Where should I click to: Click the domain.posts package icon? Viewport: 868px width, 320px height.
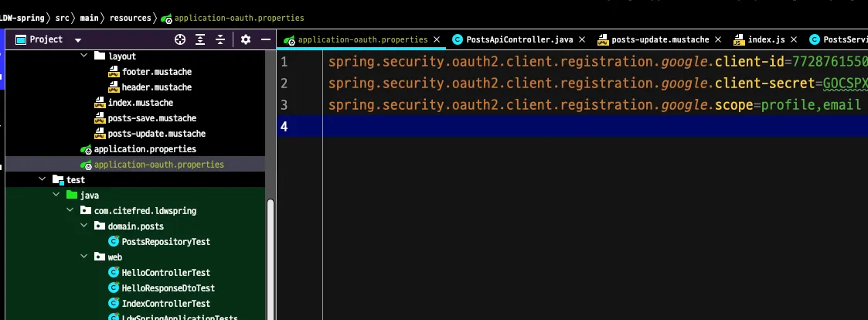(x=100, y=226)
